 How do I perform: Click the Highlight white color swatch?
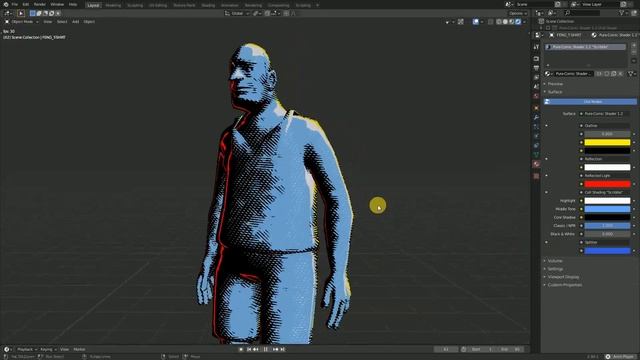(607, 201)
